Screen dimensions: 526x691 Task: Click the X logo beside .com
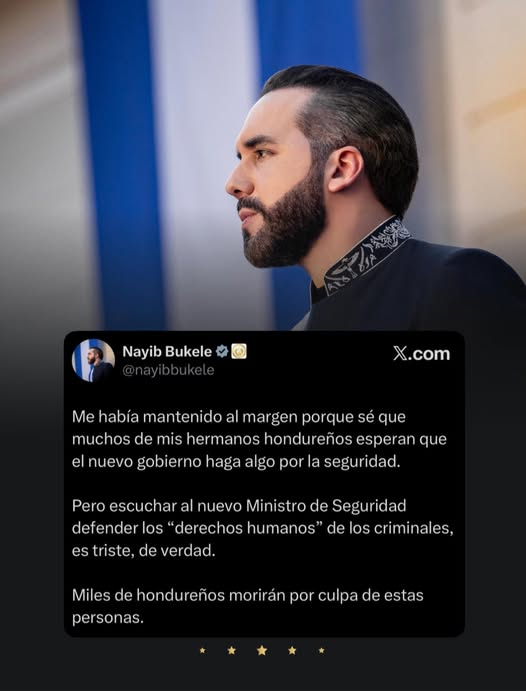tap(400, 353)
